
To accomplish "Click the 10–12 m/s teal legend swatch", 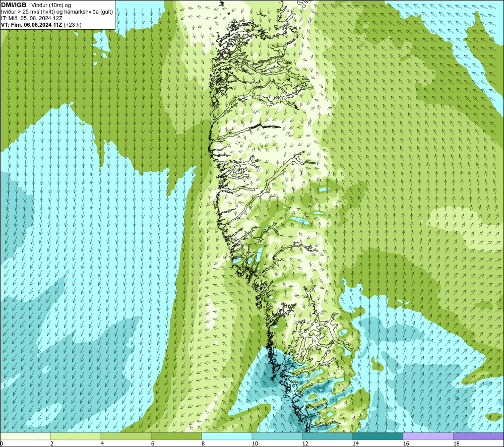I will tap(277, 436).
